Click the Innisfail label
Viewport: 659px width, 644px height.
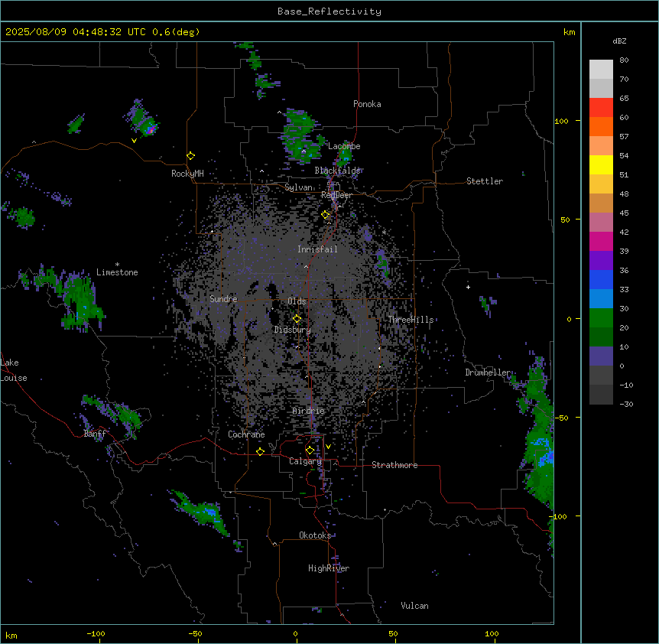317,249
